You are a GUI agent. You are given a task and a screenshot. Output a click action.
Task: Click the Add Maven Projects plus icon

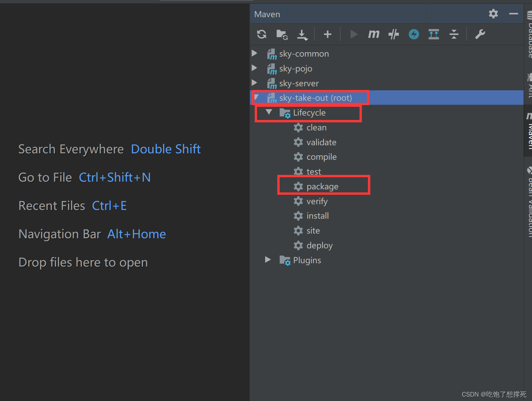click(x=327, y=34)
